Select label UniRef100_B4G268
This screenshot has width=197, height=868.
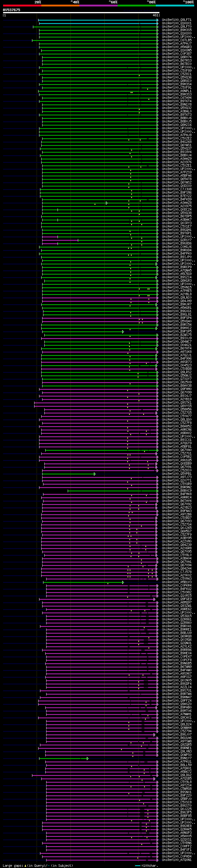(177, 142)
